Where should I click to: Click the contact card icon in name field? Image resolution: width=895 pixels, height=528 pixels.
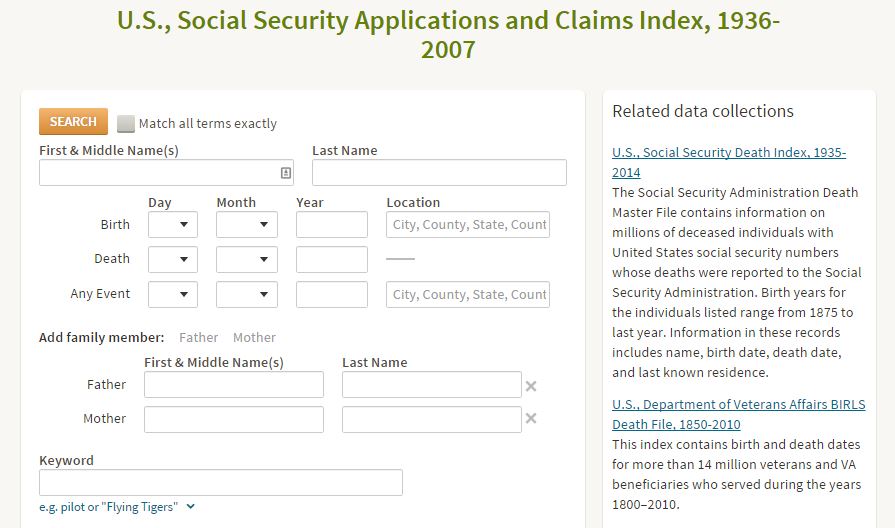(x=286, y=172)
